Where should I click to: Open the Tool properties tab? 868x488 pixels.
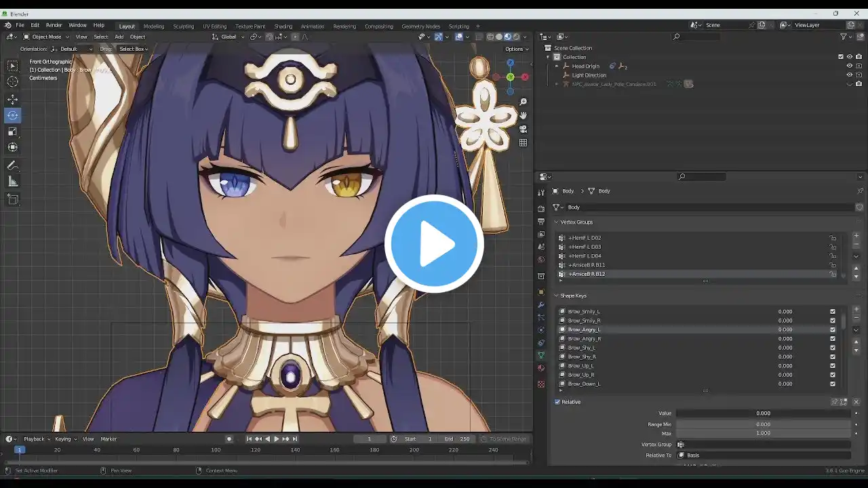point(541,192)
